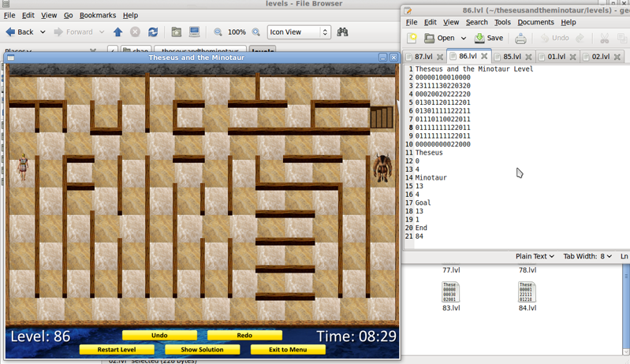Click Undo in gedit toolbar
630x364 pixels.
coord(554,38)
